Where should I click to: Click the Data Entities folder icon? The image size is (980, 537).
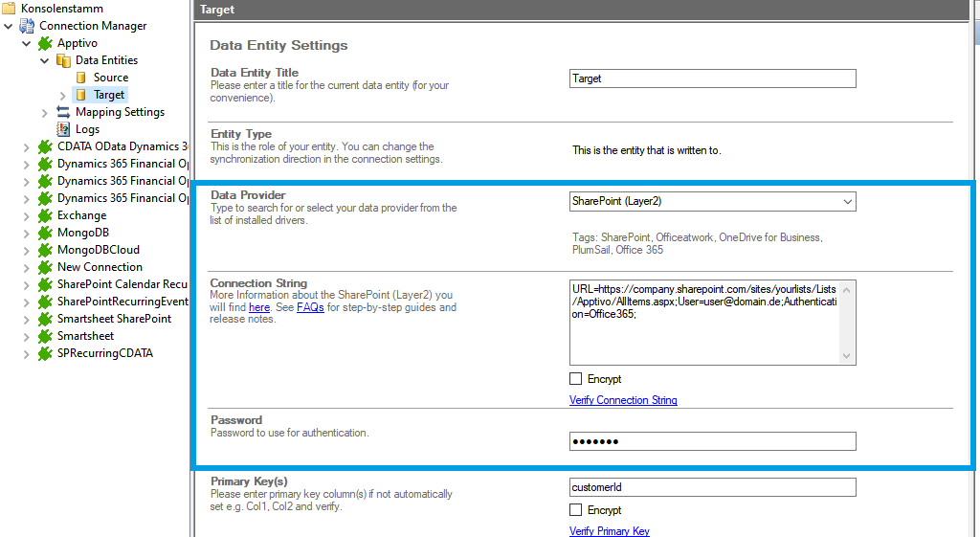coord(63,60)
